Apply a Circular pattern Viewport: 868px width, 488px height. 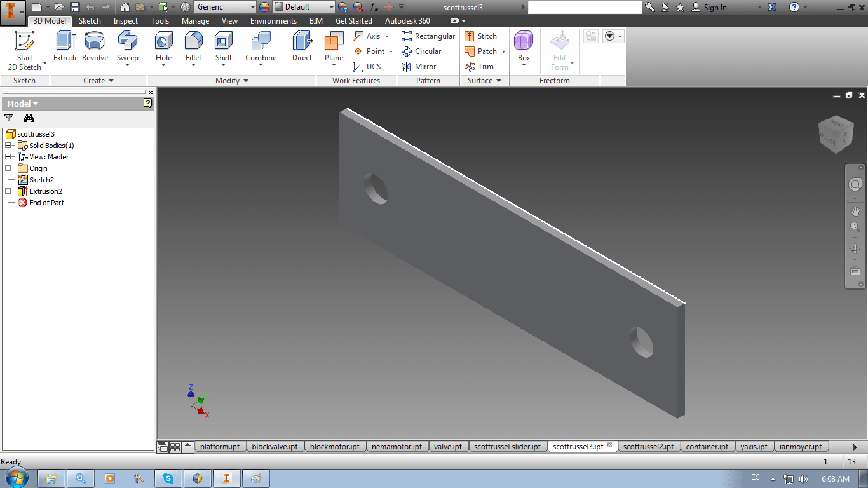point(421,51)
